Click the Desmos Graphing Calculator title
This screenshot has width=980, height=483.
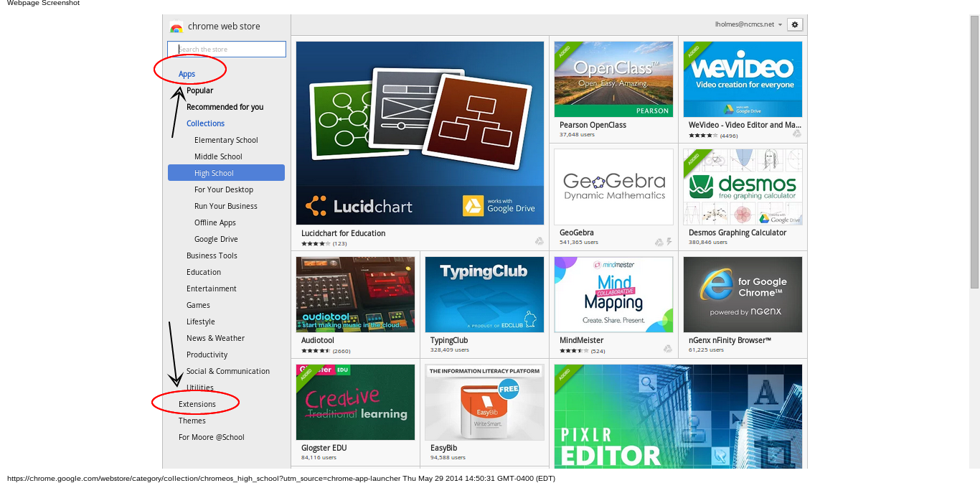(738, 233)
